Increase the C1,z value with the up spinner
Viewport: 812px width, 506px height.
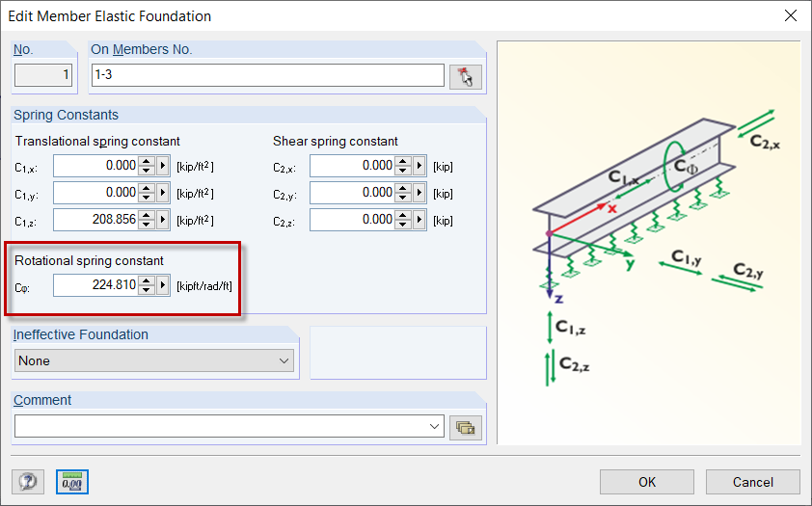click(147, 215)
